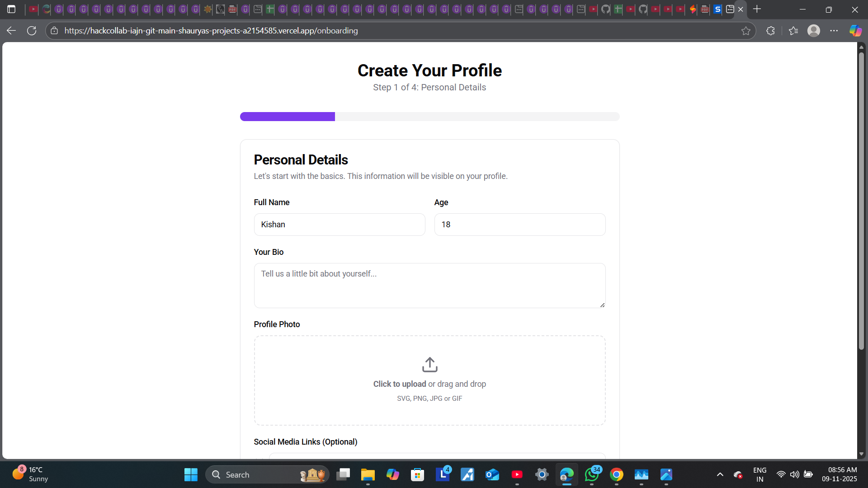Open a new browser tab
The image size is (868, 488).
click(757, 9)
